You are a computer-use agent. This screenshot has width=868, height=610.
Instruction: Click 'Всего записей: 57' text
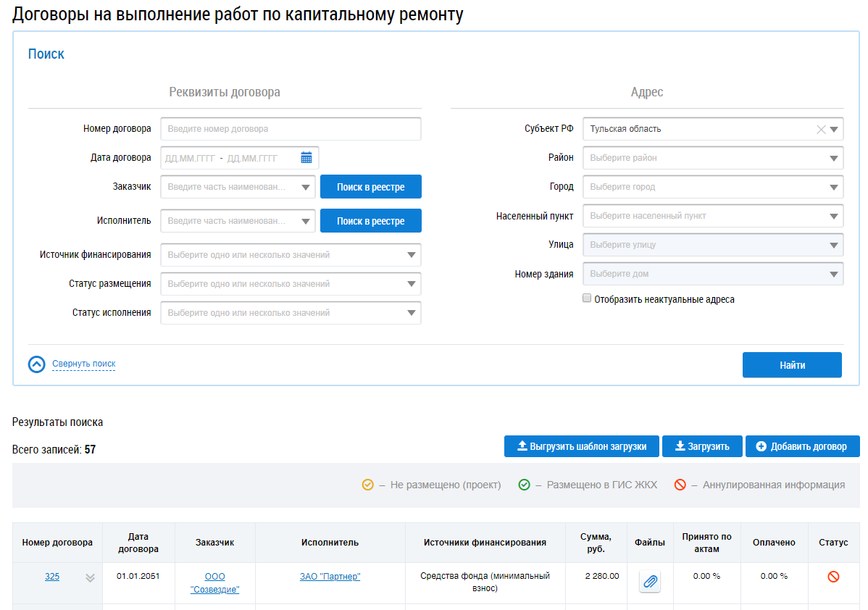[x=54, y=449]
